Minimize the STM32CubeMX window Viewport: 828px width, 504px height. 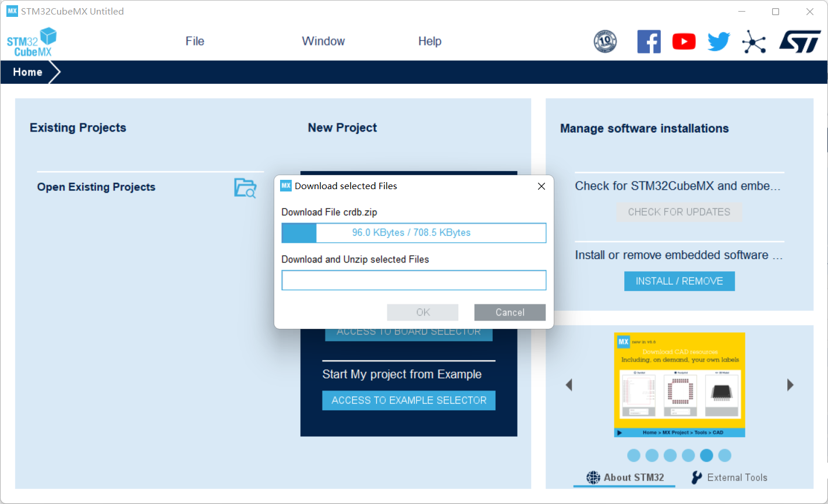tap(742, 12)
